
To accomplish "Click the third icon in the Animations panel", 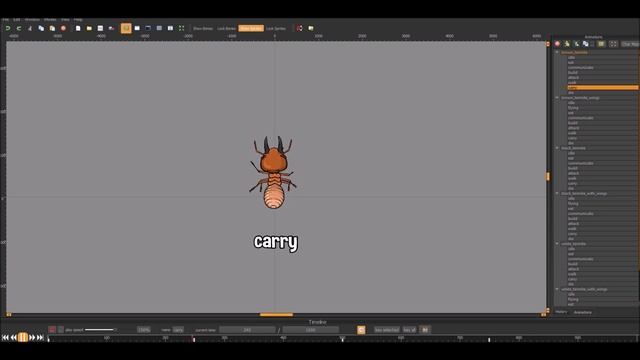I will 576,44.
